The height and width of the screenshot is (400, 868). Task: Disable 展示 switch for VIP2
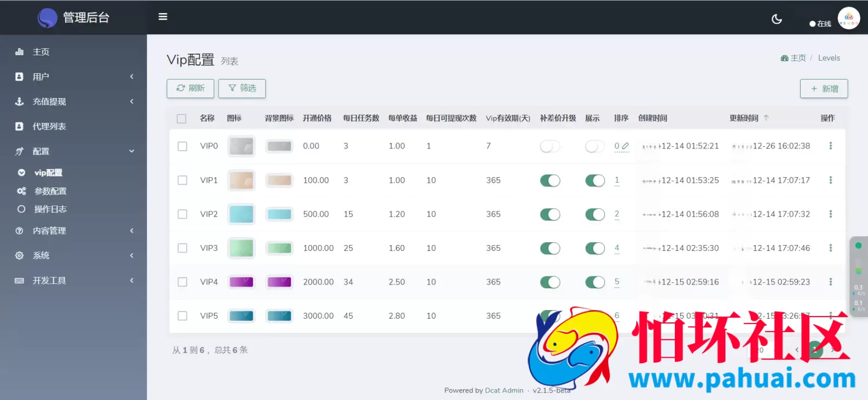(595, 214)
